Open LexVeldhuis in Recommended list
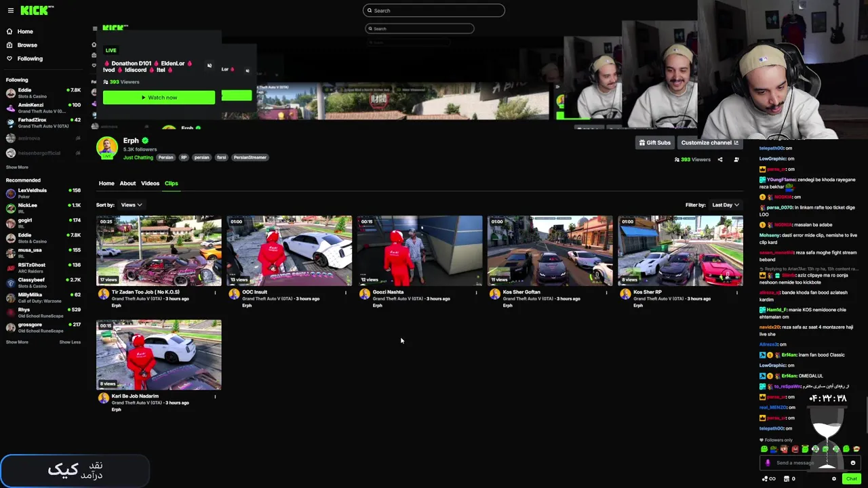 43,193
